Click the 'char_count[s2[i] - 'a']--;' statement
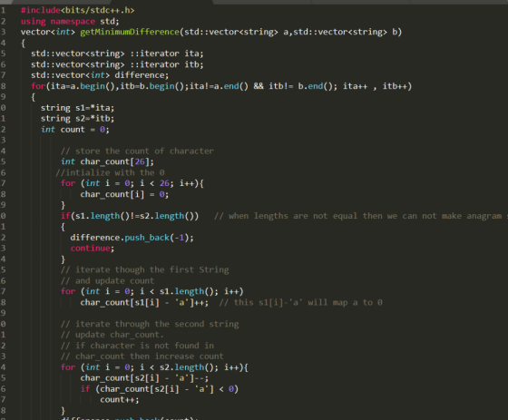Image resolution: width=508 pixels, height=420 pixels. (144, 378)
